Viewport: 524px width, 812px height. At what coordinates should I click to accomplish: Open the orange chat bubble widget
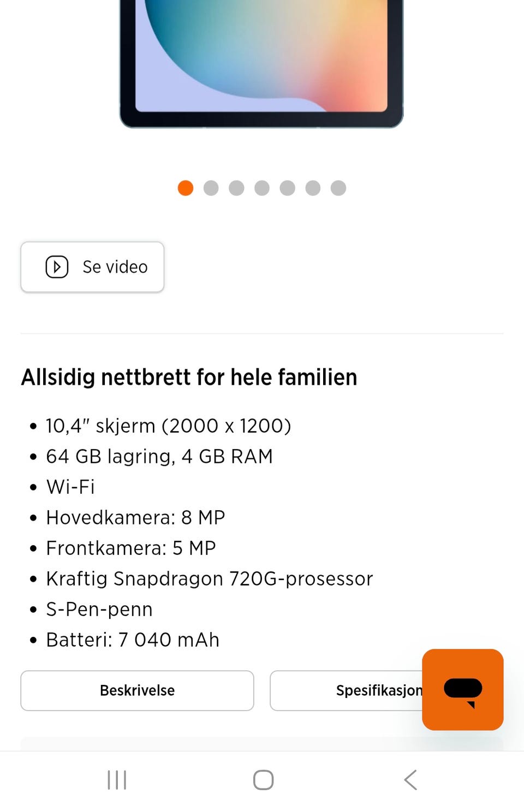click(462, 689)
